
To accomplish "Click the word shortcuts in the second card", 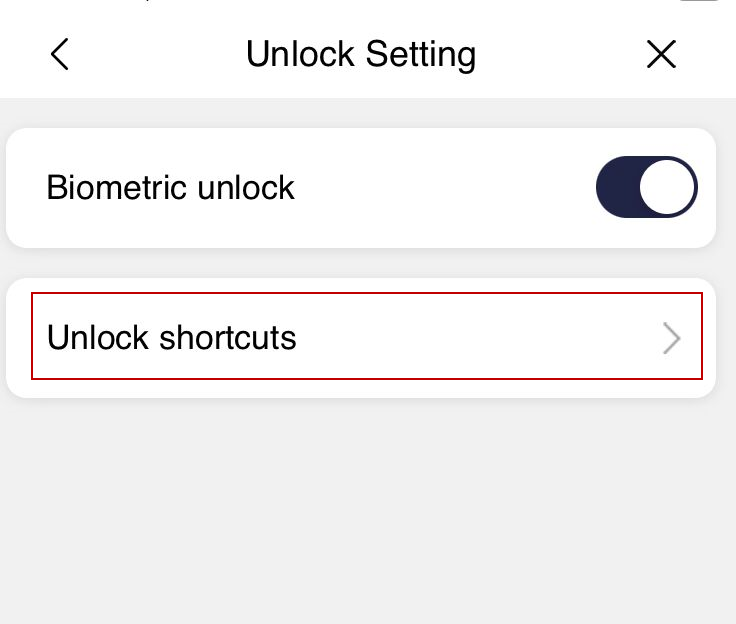I will click(228, 338).
